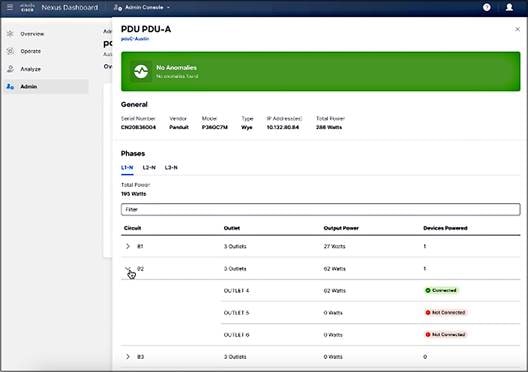This screenshot has height=372, width=528.
Task: Open the user profile icon
Action: tap(509, 7)
